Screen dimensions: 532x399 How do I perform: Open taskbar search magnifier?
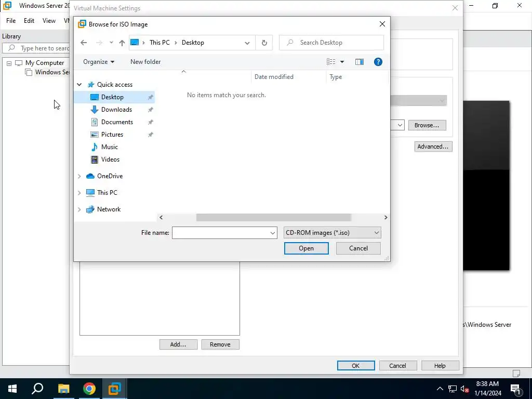(37, 389)
